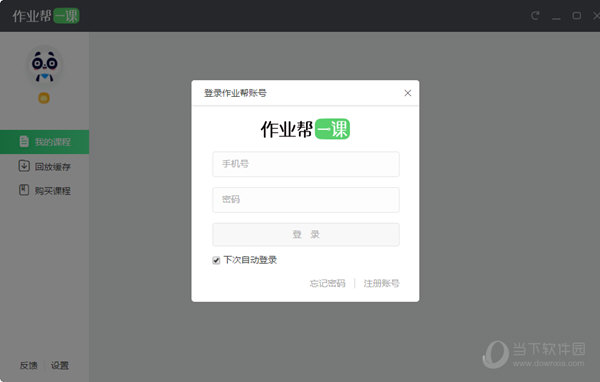Screen dimensions: 600x382
Task: Open 设置 settings link
Action: click(60, 366)
